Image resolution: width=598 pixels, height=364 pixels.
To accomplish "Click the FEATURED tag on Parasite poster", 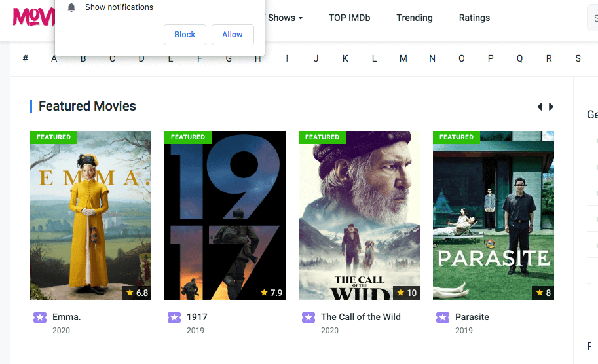I will point(456,137).
